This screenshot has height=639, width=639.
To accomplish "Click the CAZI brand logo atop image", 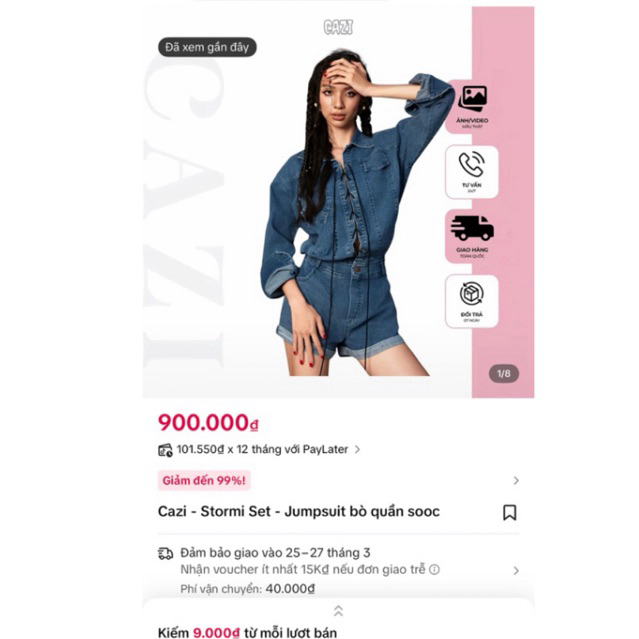I will point(338,27).
